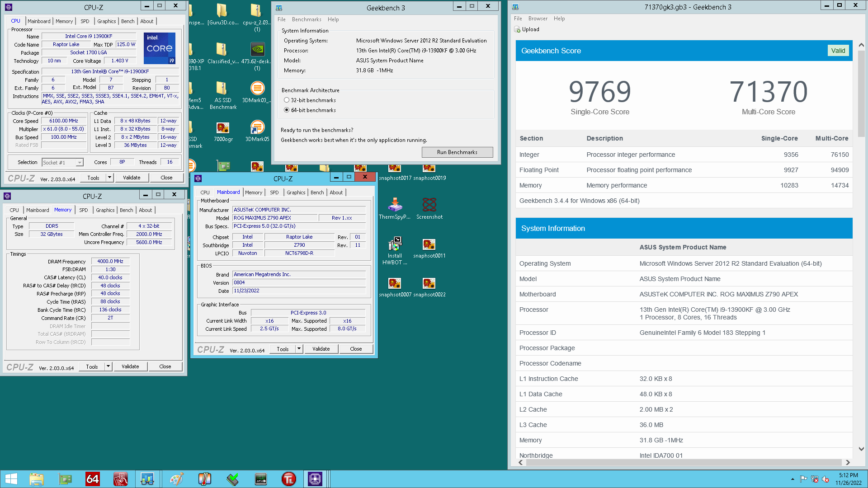Image resolution: width=868 pixels, height=488 pixels.
Task: Open Bench tab in top-left CPU-Z window
Action: pyautogui.click(x=128, y=21)
